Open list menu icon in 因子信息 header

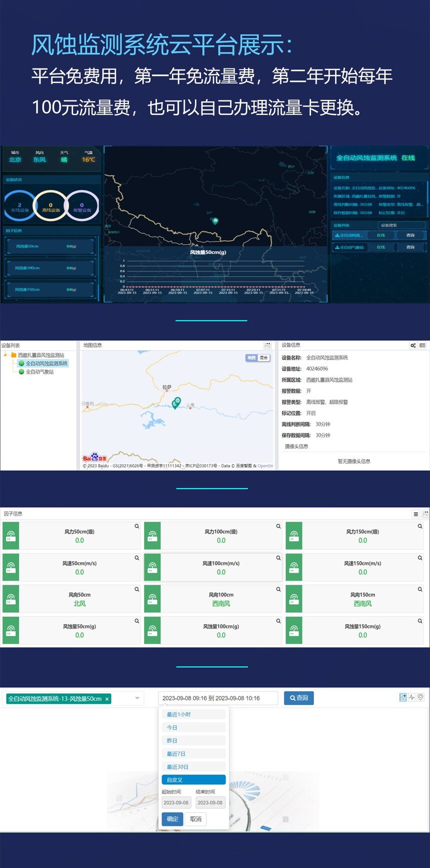[415, 514]
